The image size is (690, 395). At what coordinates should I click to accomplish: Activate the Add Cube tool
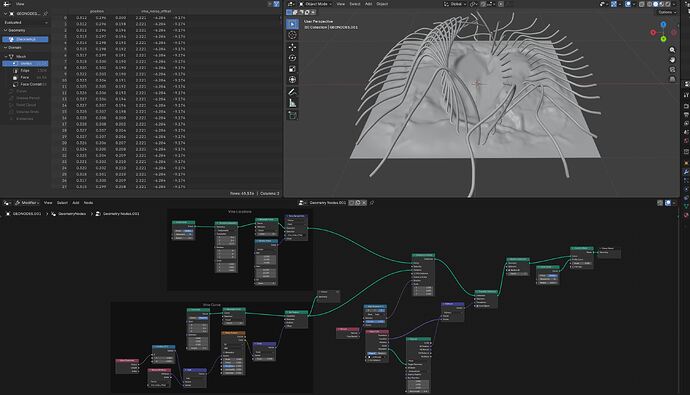click(x=292, y=115)
